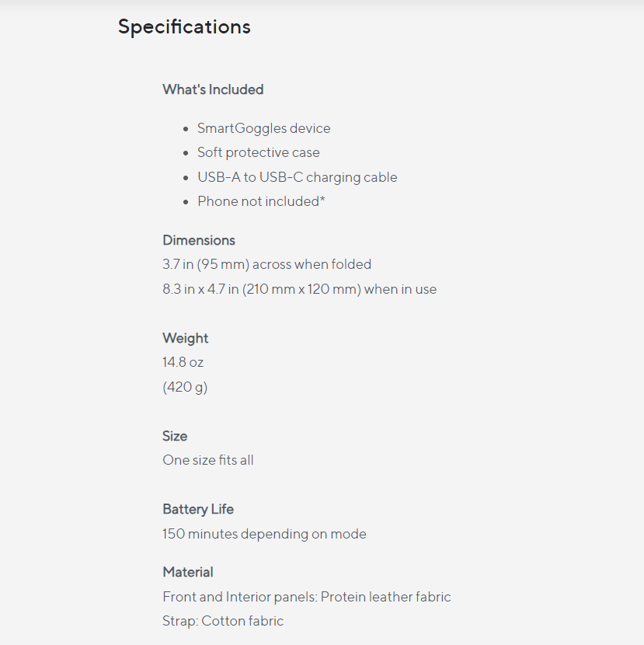Click the Specifications page heading

coord(184,26)
